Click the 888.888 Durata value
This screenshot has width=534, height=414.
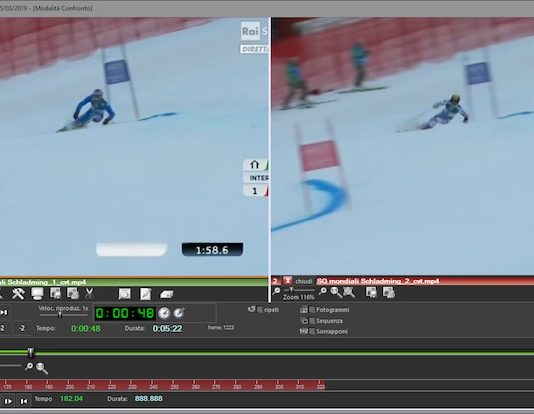pyautogui.click(x=148, y=398)
